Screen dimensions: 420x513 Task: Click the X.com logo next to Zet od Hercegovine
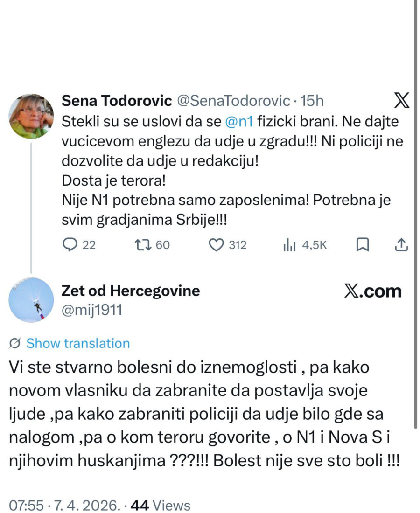(x=372, y=291)
